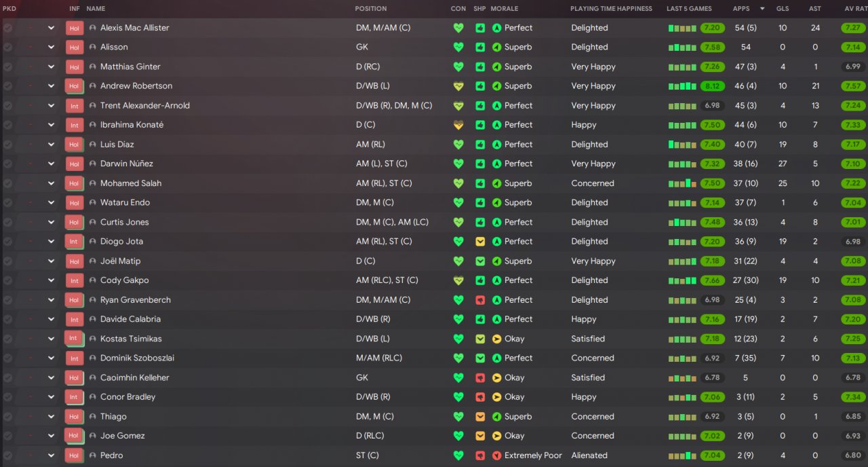Click the Playing Time Happiness column header

(x=611, y=9)
